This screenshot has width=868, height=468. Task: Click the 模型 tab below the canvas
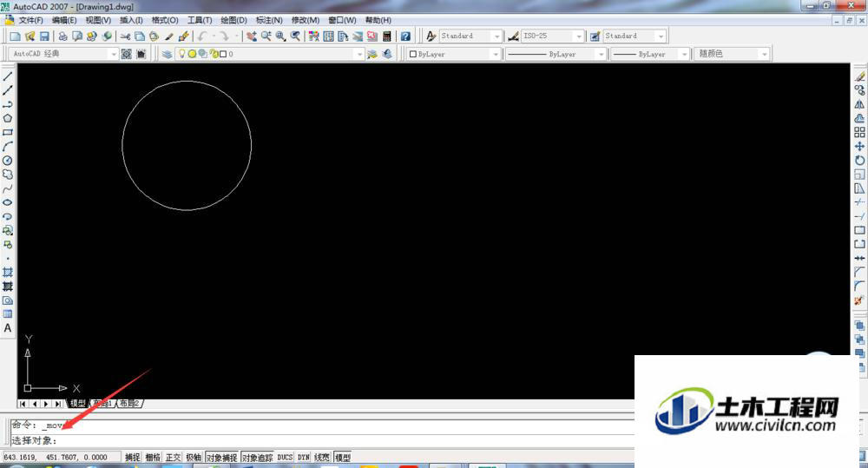77,404
